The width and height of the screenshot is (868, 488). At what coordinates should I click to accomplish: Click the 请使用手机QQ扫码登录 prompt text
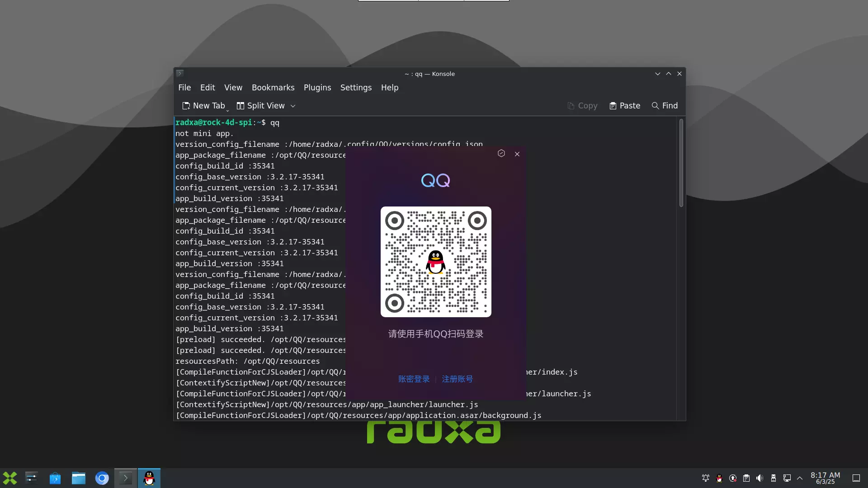436,334
